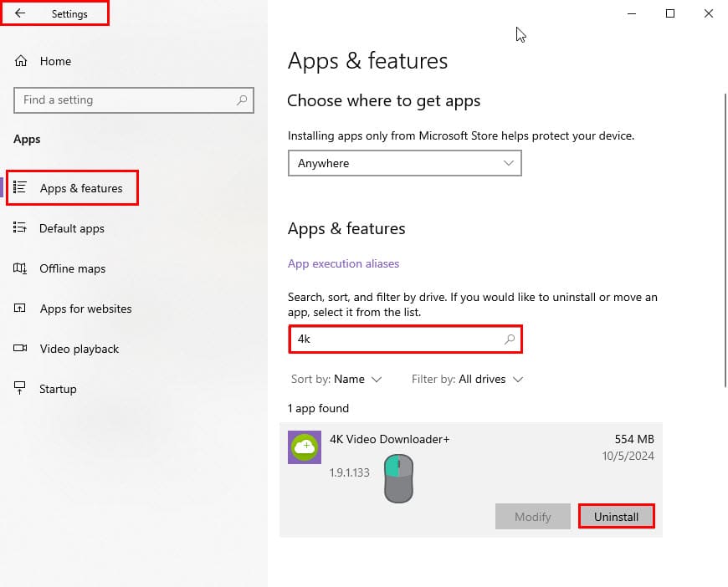Viewport: 728px width, 587px height.
Task: Click the vertical scrollbar on the right
Action: (725, 240)
